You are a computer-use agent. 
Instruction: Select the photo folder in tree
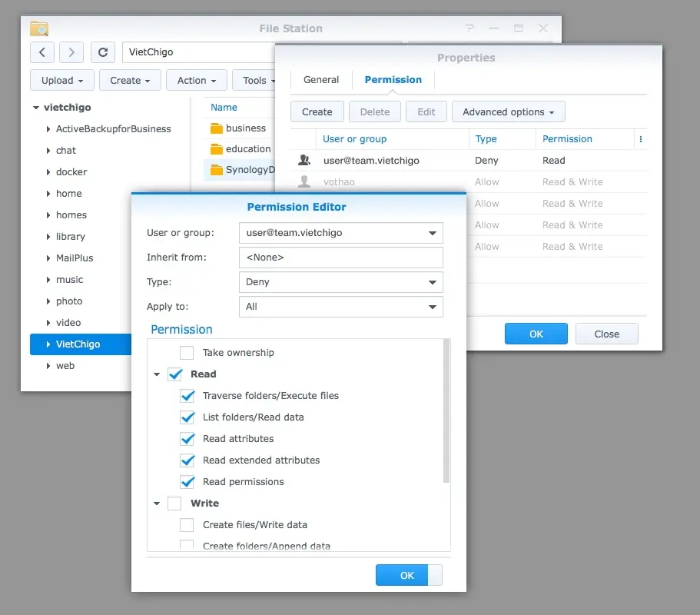pyautogui.click(x=69, y=301)
